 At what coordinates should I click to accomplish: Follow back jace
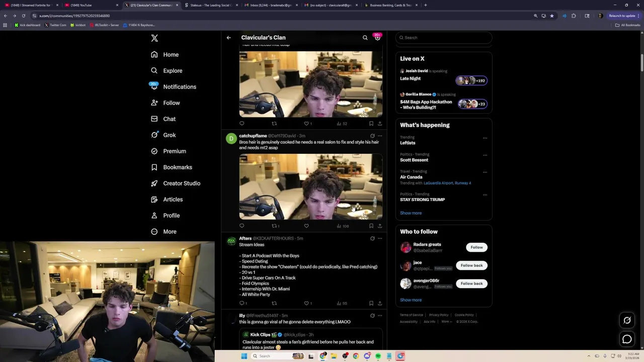(471, 265)
